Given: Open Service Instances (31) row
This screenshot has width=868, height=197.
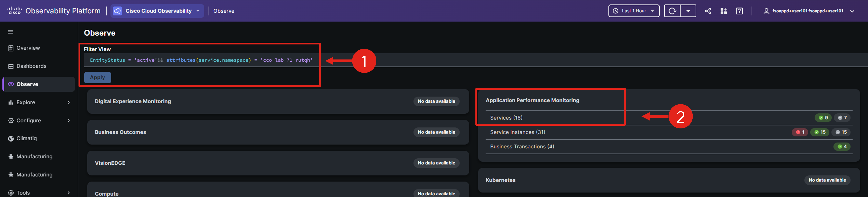Looking at the screenshot, I should point(669,132).
